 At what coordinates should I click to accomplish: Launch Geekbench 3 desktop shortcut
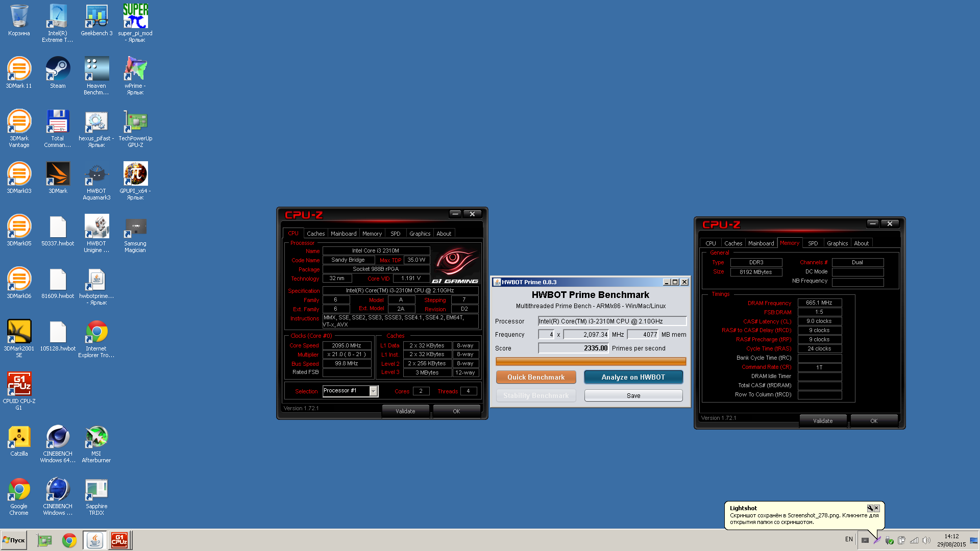point(96,20)
